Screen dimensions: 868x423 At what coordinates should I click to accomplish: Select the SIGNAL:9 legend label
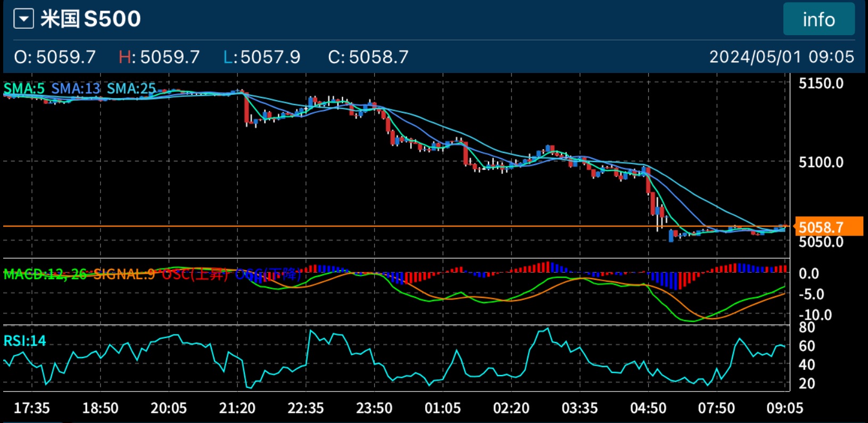pos(124,274)
